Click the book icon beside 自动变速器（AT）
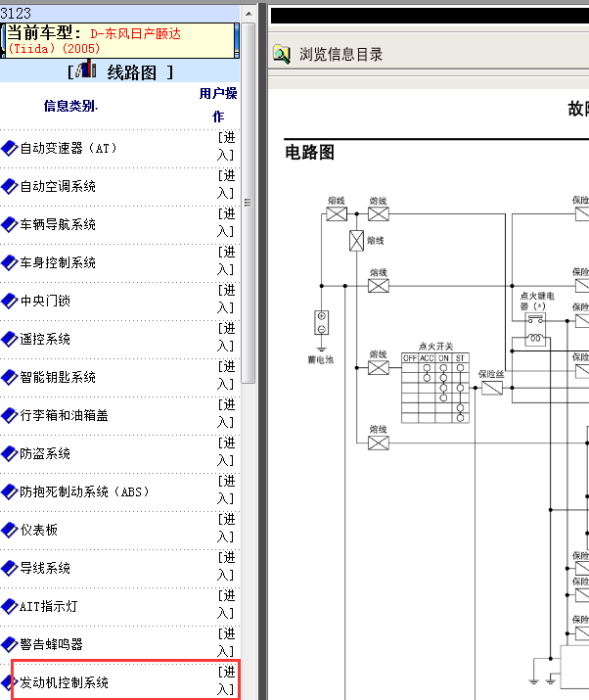Screen dimensions: 589x700 (x=10, y=149)
